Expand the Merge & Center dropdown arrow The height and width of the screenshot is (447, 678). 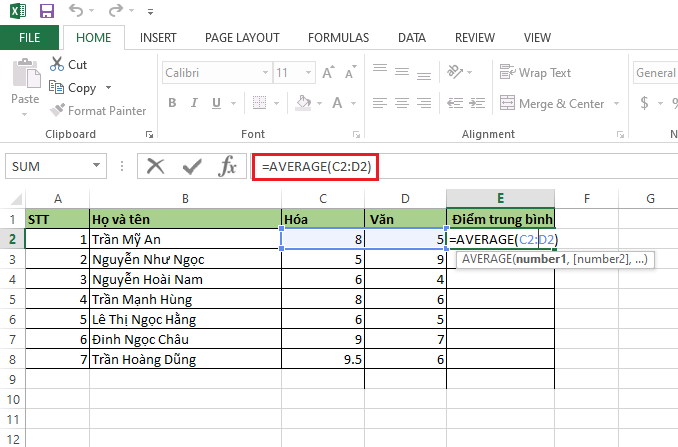[x=616, y=103]
